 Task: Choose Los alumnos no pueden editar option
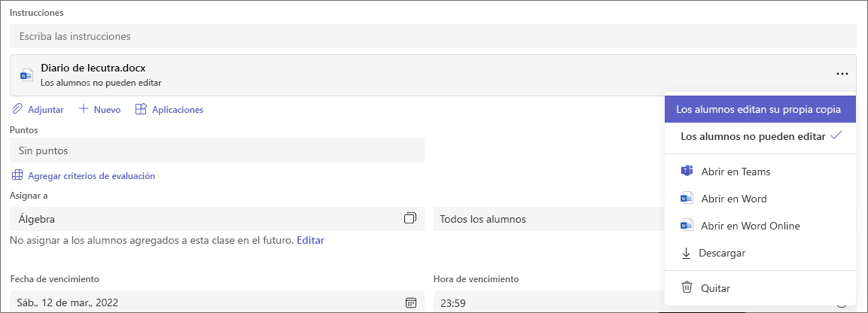[x=760, y=137]
